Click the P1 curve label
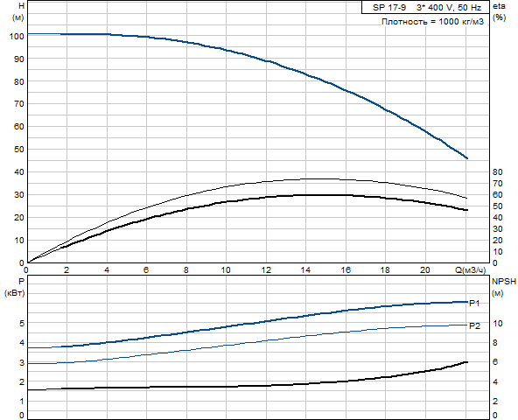Screen dimensions: 518x420 click(474, 303)
